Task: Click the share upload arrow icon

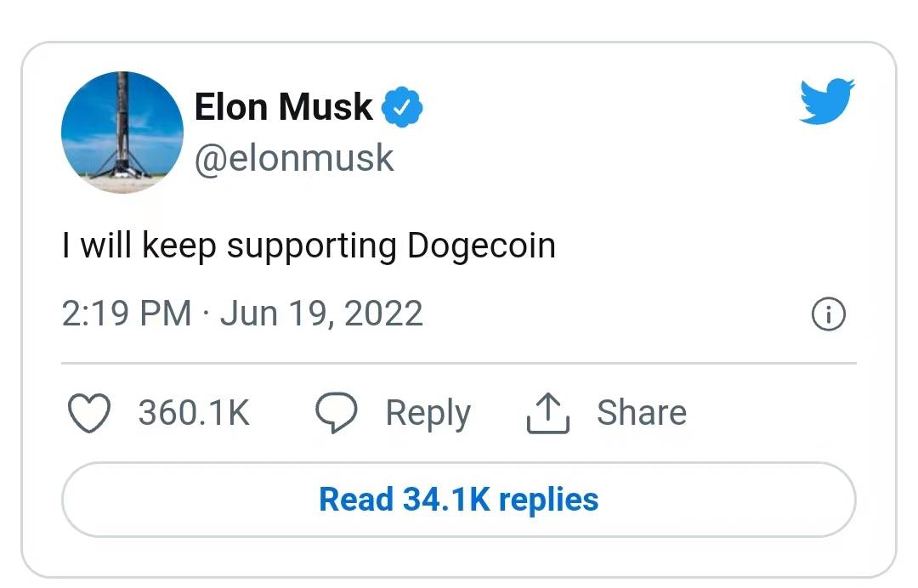Action: pos(547,414)
